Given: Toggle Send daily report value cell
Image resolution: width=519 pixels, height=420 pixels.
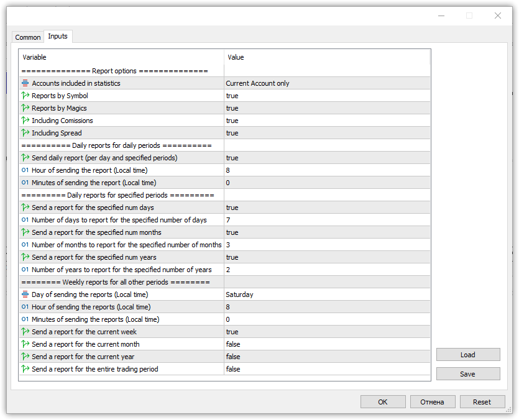Looking at the screenshot, I should [x=326, y=158].
